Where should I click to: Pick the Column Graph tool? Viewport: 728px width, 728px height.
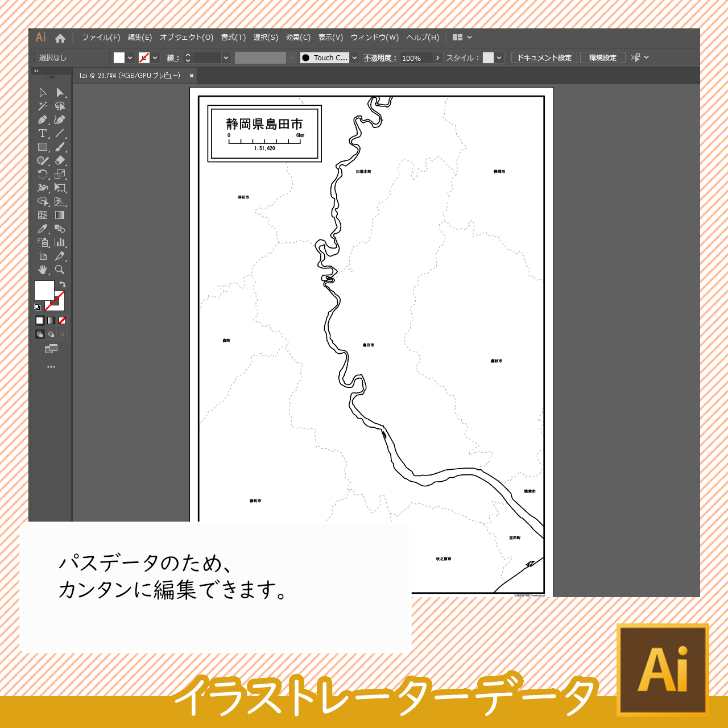click(60, 242)
